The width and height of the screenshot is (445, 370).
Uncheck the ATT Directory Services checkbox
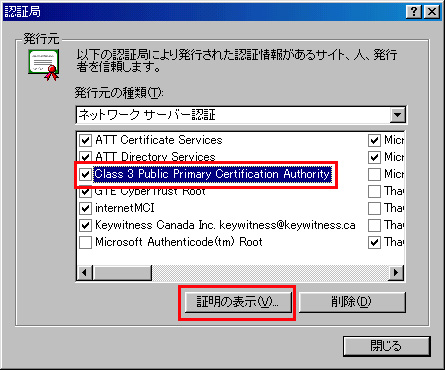coord(85,157)
